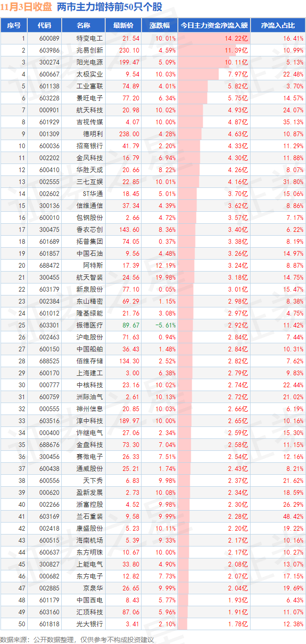Select stock name 通威股份
The image size is (306, 644).
pos(90,469)
